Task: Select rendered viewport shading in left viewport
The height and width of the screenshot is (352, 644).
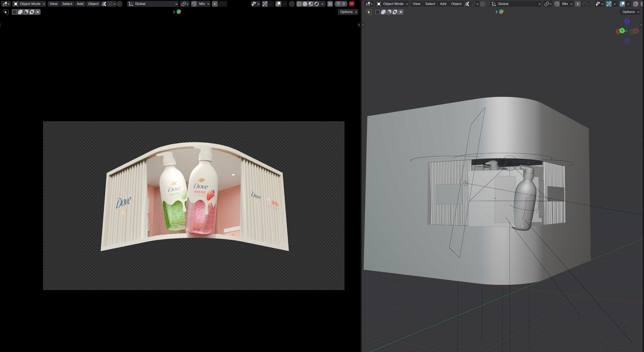Action: tap(317, 4)
